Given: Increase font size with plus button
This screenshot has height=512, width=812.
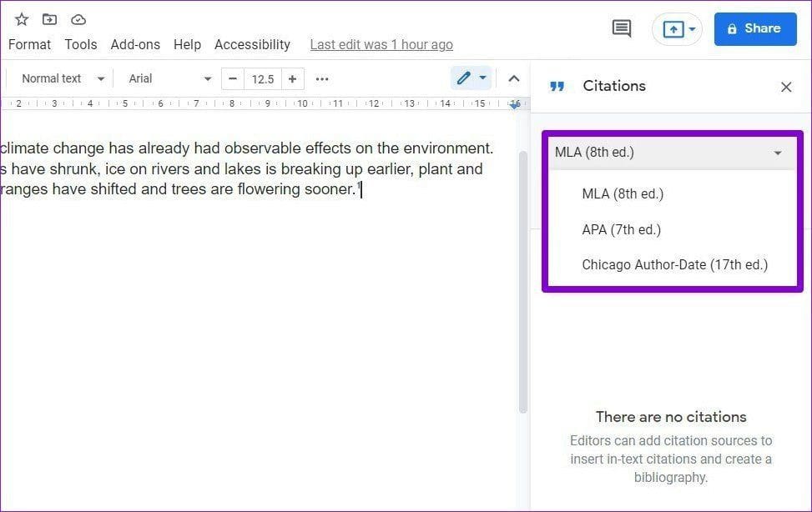Looking at the screenshot, I should tap(293, 78).
